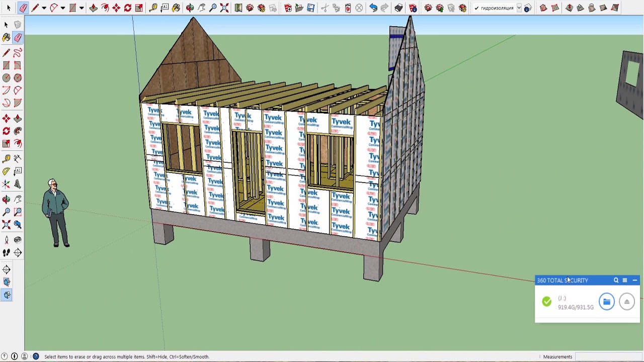
Task: Select Rotated Rectangle in left toolbar
Action: [18, 65]
